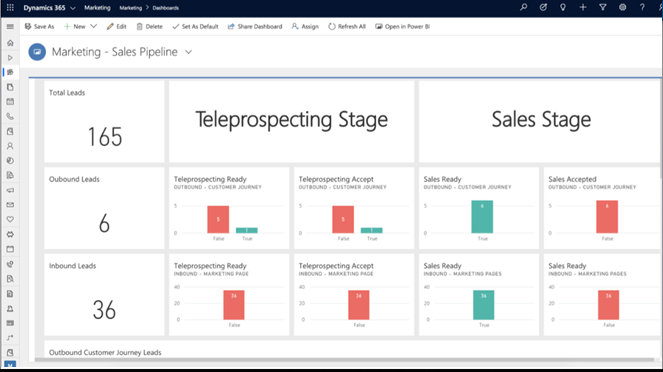Viewport: 663px width, 372px height.
Task: Click red False bar in Sales Accepted chart
Action: [607, 217]
